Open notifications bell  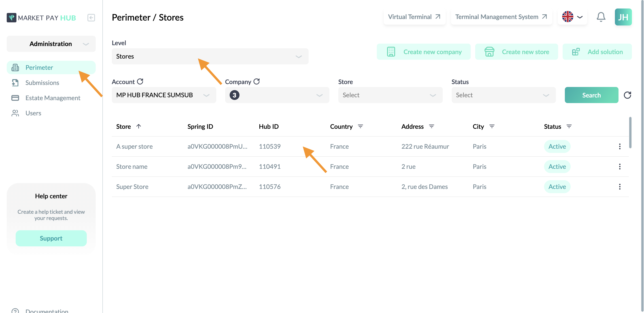pyautogui.click(x=601, y=17)
